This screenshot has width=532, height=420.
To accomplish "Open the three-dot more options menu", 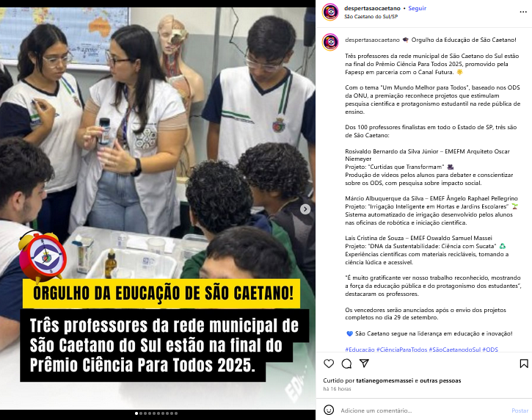I will click(x=523, y=12).
